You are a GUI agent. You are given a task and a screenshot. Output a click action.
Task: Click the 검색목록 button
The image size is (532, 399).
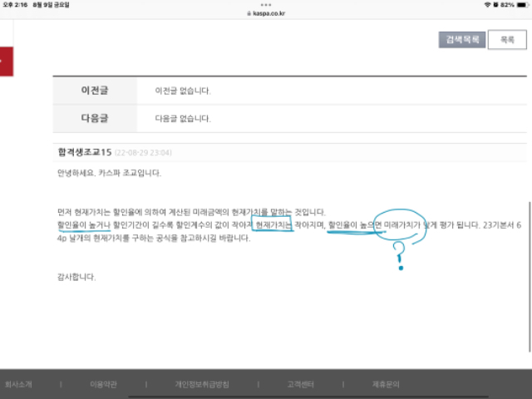462,40
